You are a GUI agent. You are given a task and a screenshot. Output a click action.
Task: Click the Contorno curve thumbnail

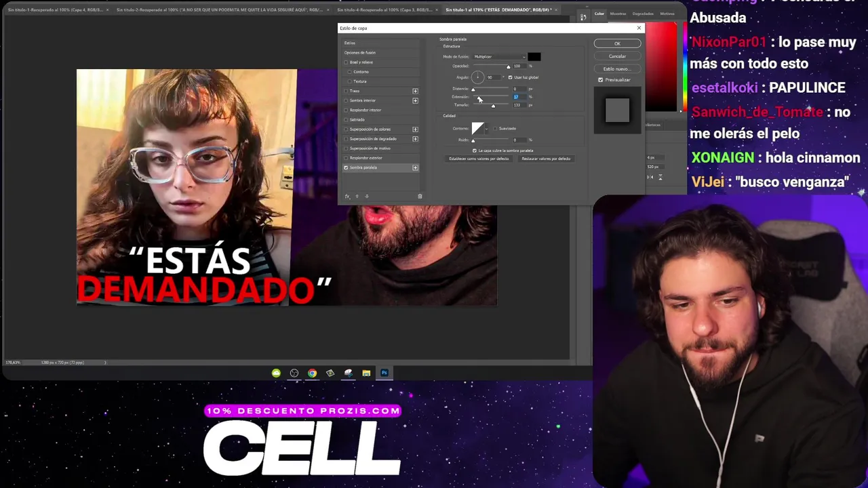point(478,129)
